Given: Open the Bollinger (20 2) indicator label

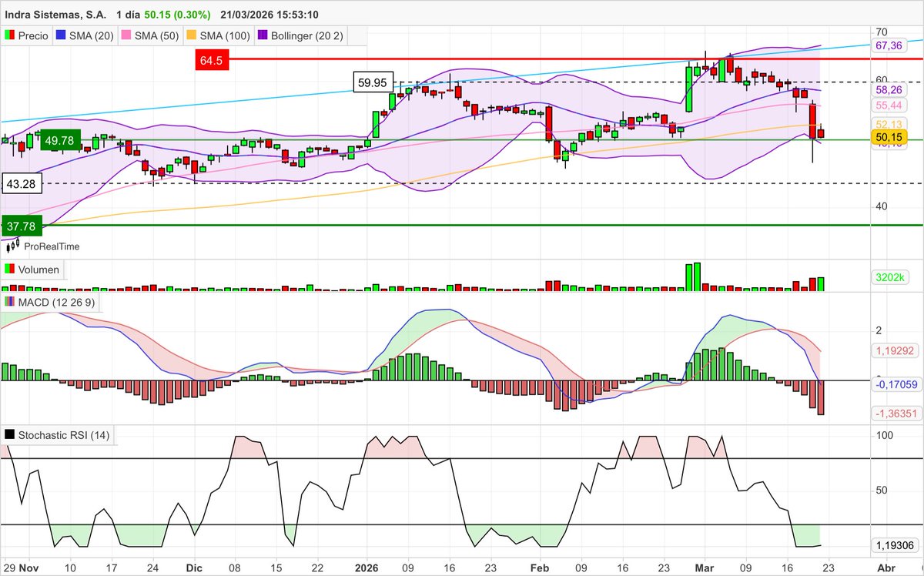Looking at the screenshot, I should 307,35.
